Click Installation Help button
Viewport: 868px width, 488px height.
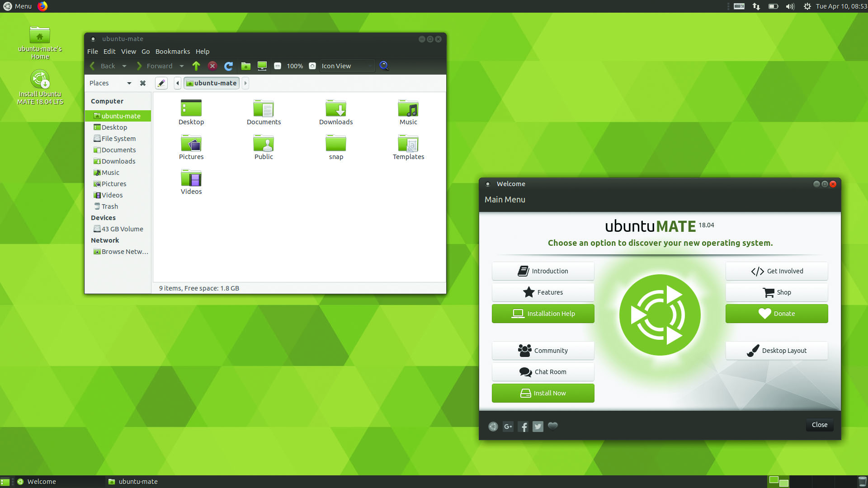coord(543,314)
